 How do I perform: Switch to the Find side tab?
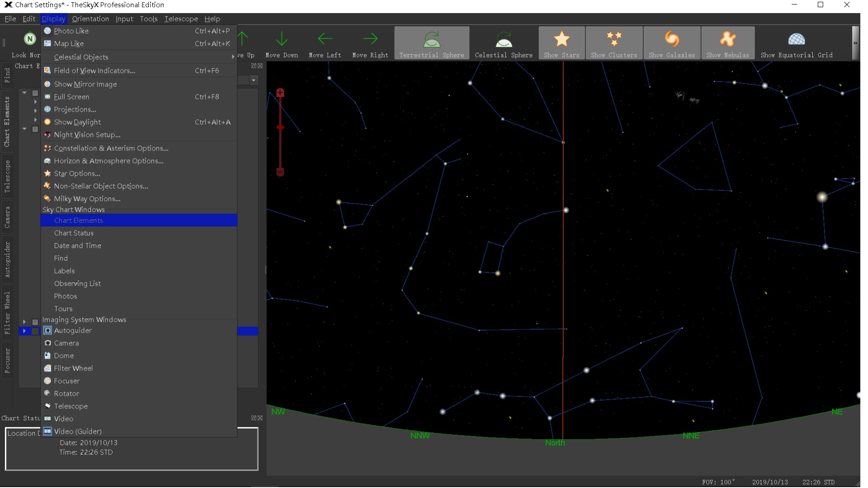click(7, 75)
